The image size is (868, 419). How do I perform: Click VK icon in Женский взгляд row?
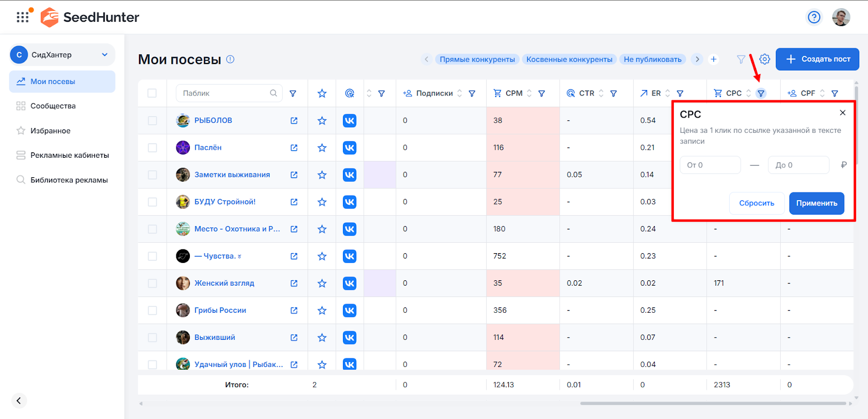tap(349, 283)
